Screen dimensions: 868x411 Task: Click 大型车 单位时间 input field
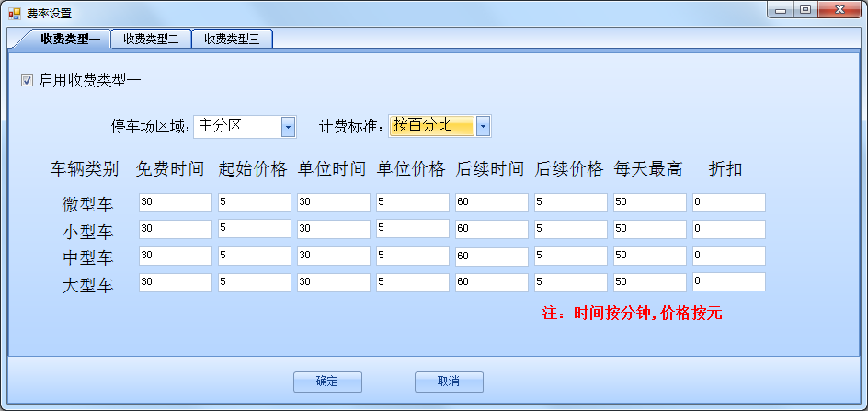click(x=333, y=282)
